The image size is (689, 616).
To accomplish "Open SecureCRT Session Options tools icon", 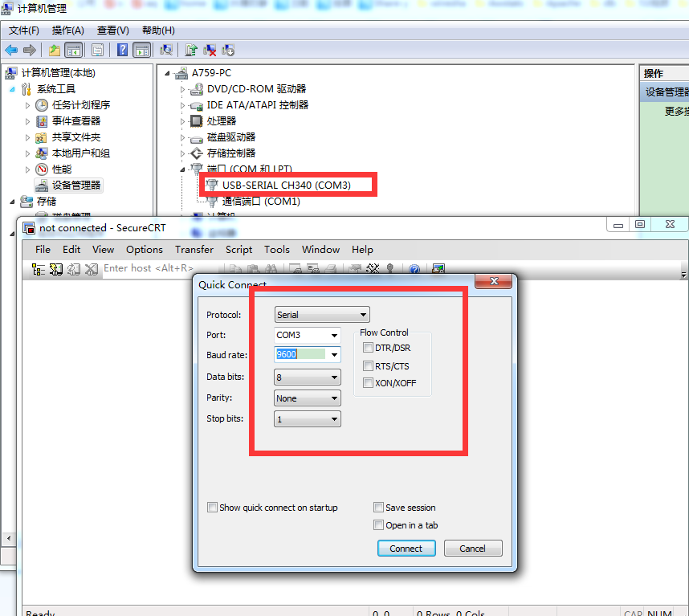I will coord(373,268).
